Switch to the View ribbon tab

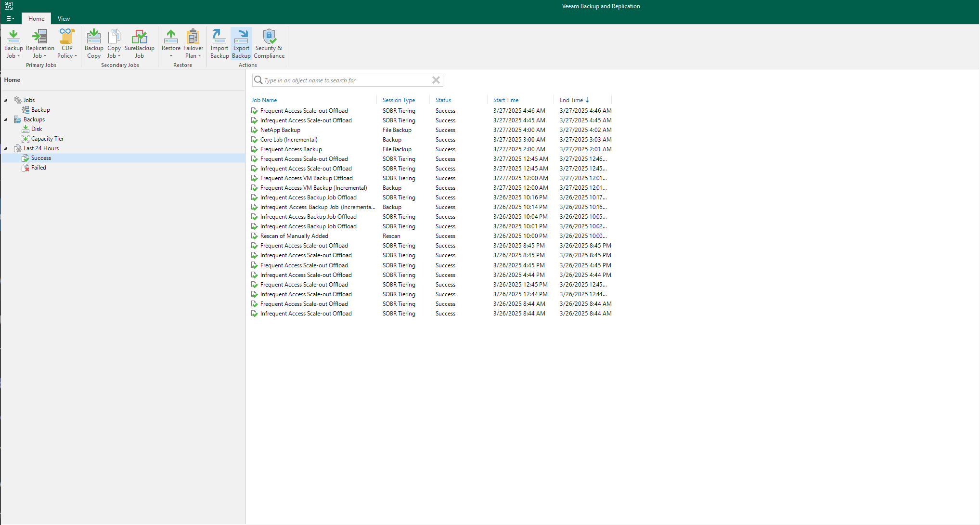[64, 18]
